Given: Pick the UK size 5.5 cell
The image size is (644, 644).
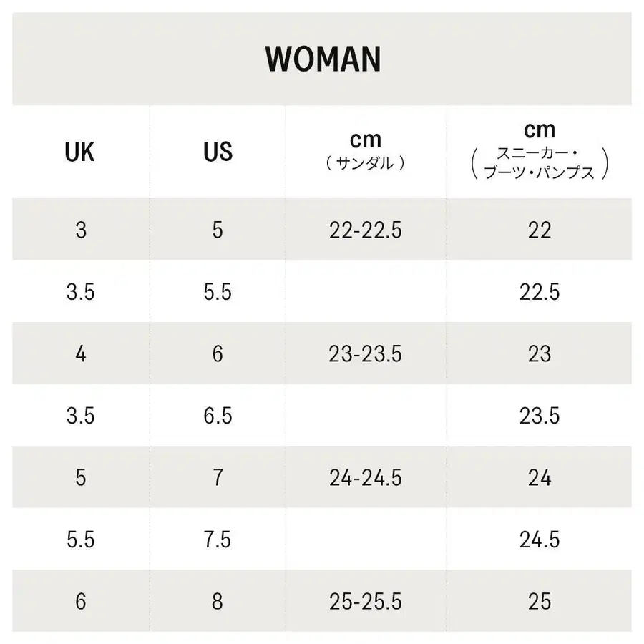Looking at the screenshot, I should pyautogui.click(x=80, y=540).
